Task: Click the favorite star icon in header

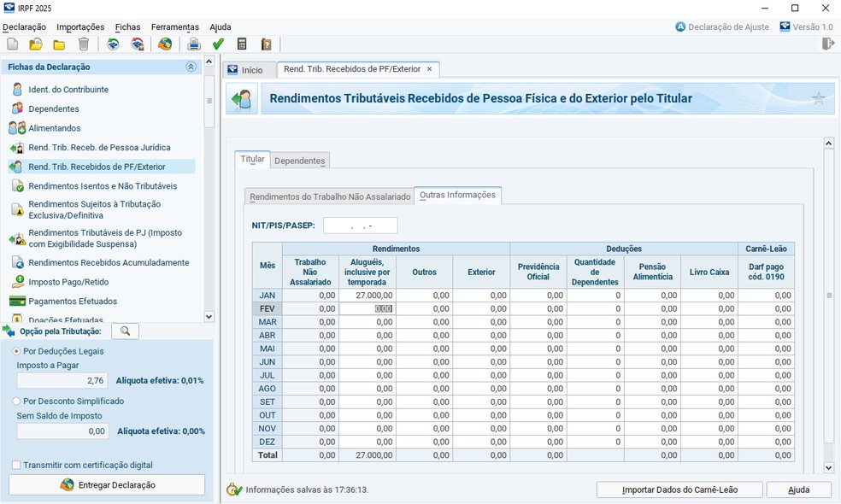Action: point(818,99)
